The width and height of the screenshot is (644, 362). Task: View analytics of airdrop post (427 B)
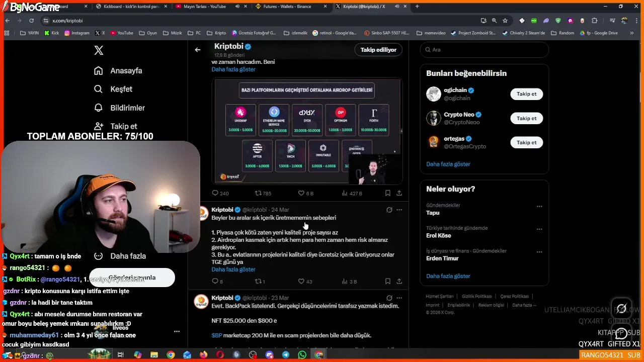coord(352,193)
